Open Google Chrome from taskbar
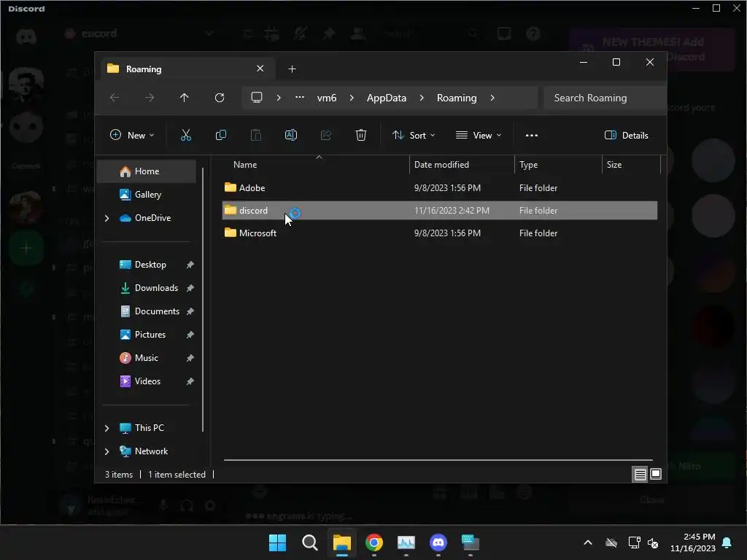 coord(374,542)
